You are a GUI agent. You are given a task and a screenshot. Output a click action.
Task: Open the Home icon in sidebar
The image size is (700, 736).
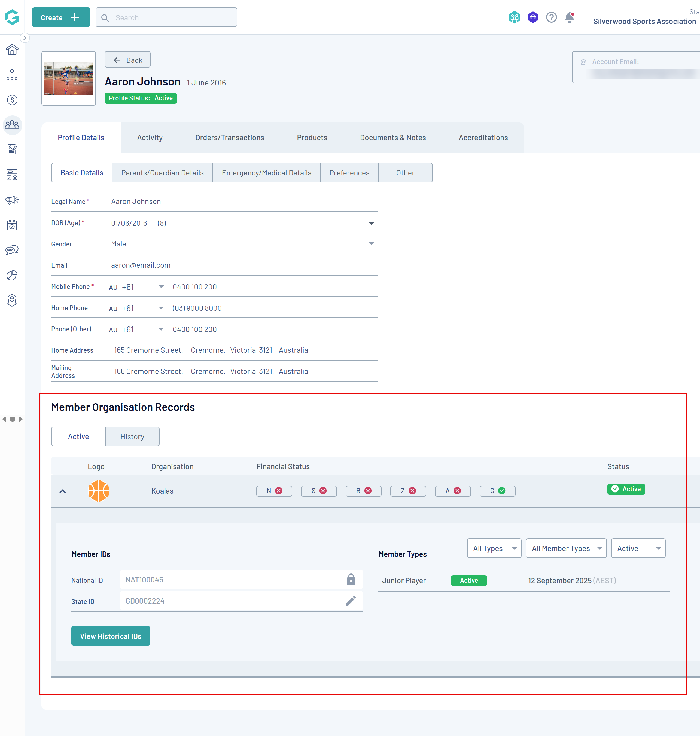coord(12,50)
